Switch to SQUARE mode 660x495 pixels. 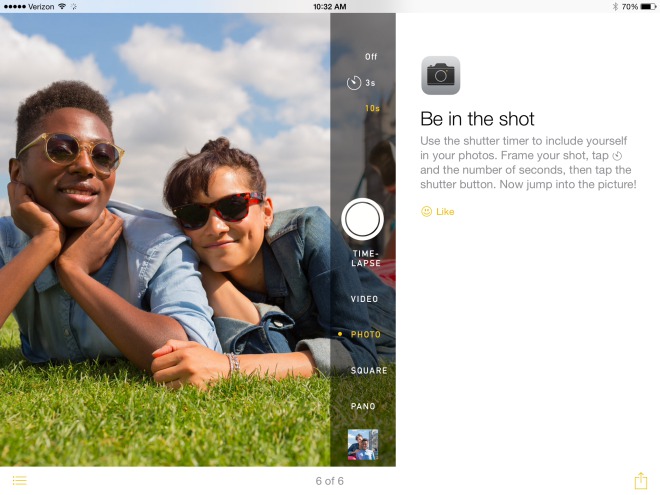coord(369,370)
